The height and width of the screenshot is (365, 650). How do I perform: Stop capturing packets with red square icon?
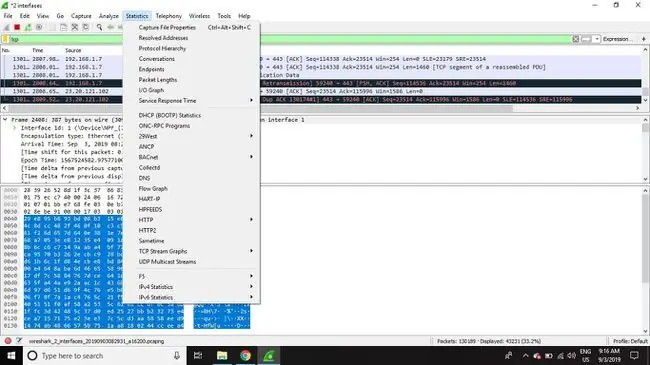coord(17,27)
